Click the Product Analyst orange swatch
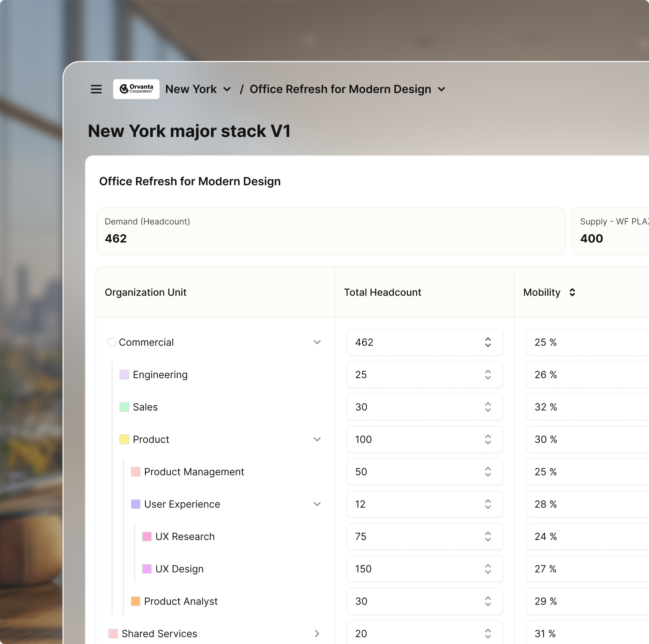 tap(136, 601)
